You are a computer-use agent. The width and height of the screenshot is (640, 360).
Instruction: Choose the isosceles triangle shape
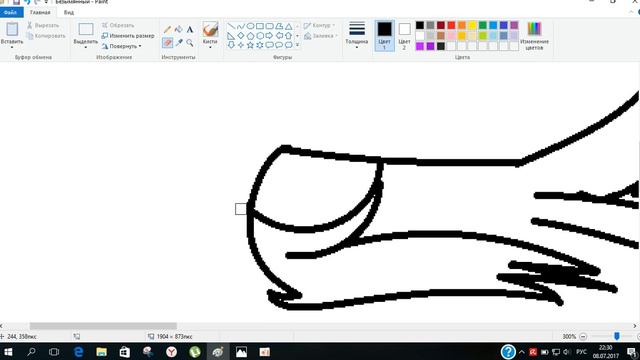(x=289, y=26)
